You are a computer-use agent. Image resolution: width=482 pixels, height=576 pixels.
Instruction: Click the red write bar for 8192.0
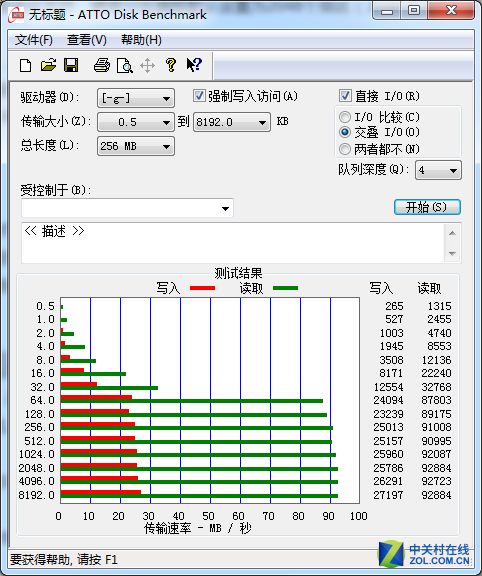click(101, 492)
